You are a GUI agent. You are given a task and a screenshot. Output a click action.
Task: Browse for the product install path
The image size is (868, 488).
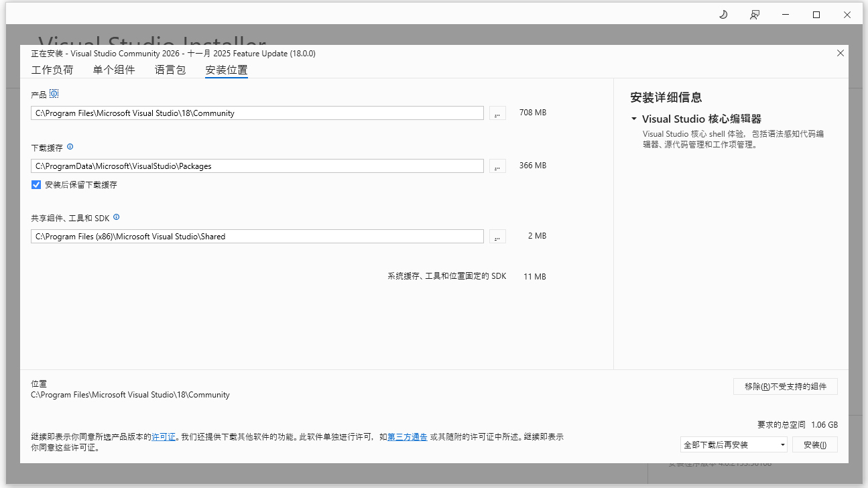[x=497, y=113]
